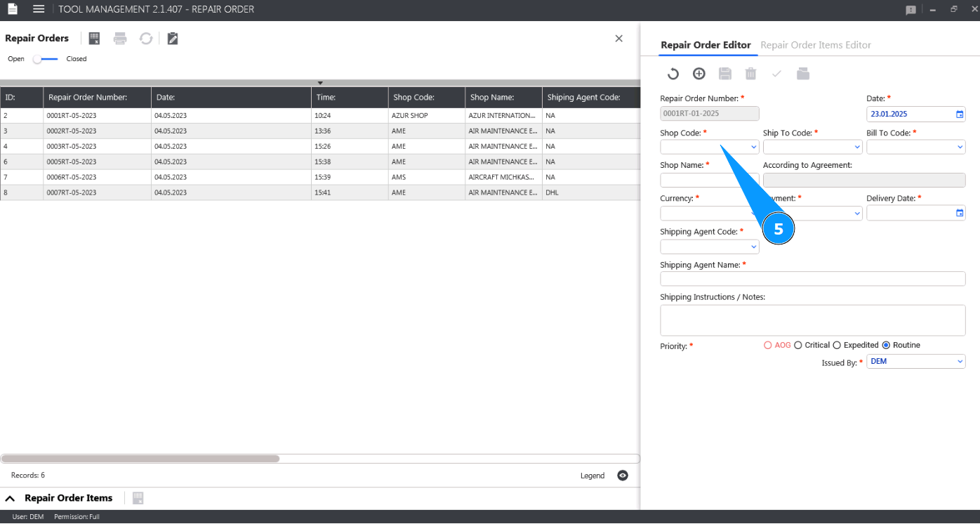Viewport: 980px width, 524px height.
Task: Sort by Shop Name column header
Action: 504,98
